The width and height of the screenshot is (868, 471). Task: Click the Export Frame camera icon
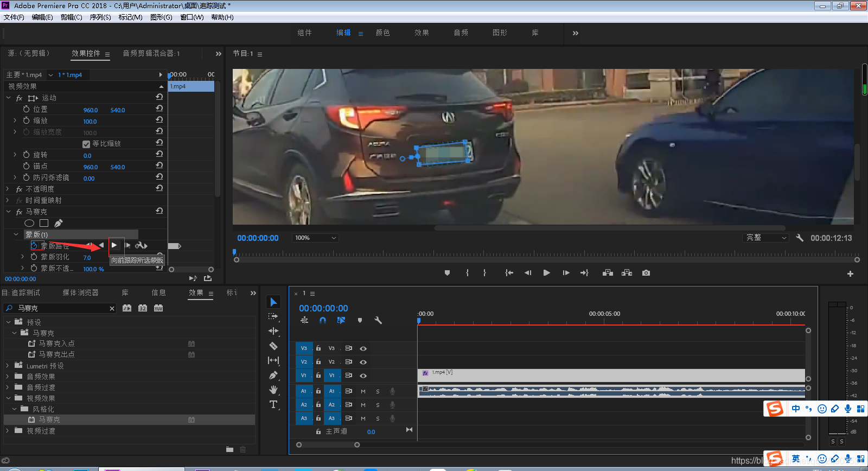click(646, 273)
